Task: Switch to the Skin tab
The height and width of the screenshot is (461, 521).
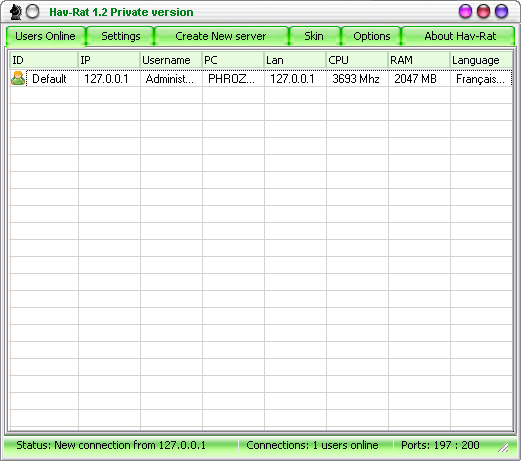Action: pyautogui.click(x=314, y=36)
